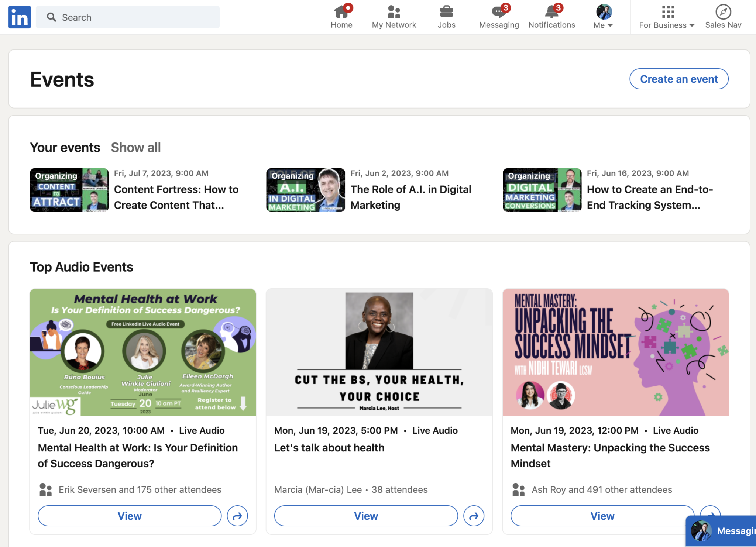The image size is (756, 547).
Task: Open Mental Health at Work banner image
Action: coord(143,352)
